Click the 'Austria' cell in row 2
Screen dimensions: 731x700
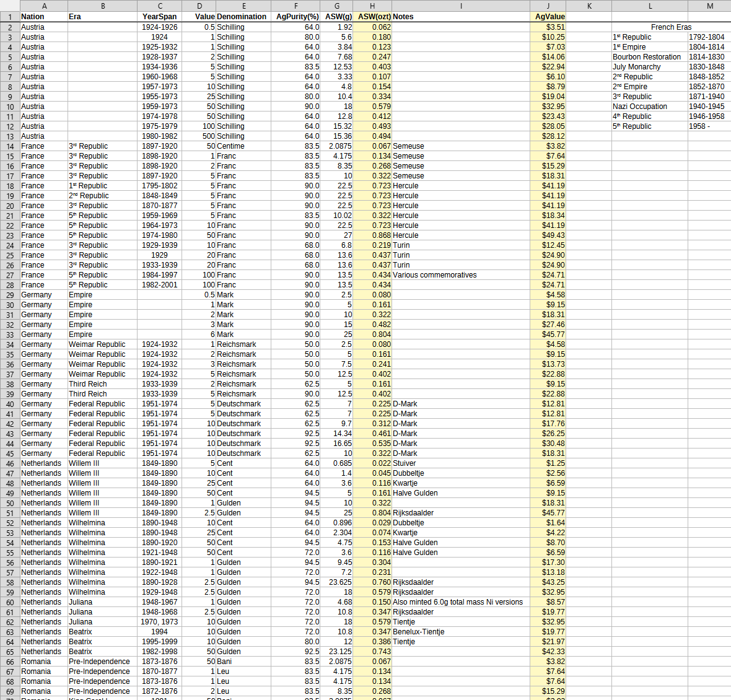click(x=44, y=27)
